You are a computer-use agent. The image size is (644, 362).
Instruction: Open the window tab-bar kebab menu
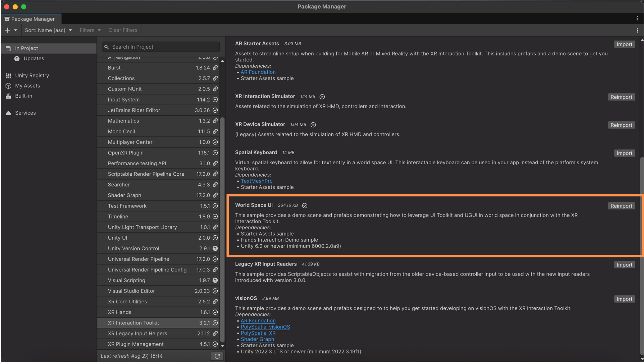637,18
